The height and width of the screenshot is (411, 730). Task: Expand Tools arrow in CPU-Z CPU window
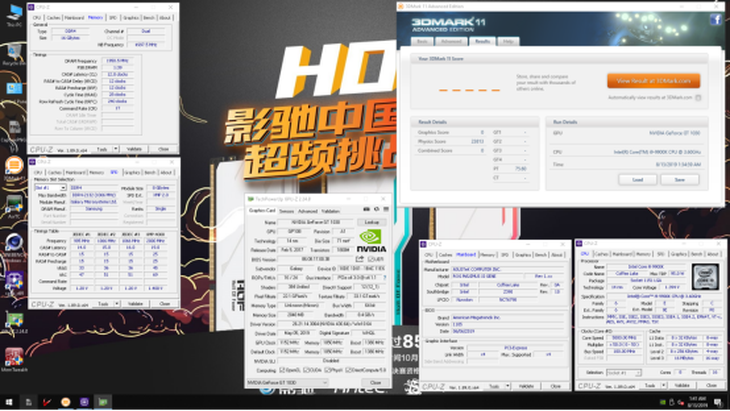663,385
